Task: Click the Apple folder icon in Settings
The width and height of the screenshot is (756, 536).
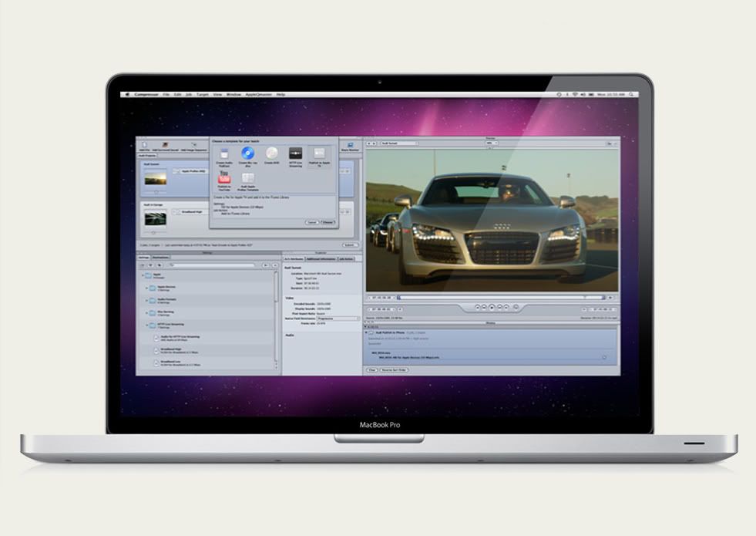Action: click(149, 275)
